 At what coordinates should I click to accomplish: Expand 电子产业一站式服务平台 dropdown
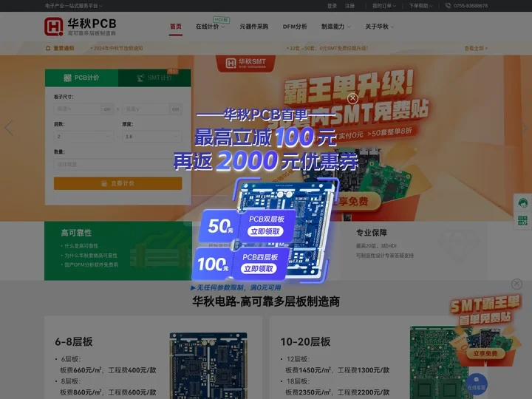click(x=74, y=6)
